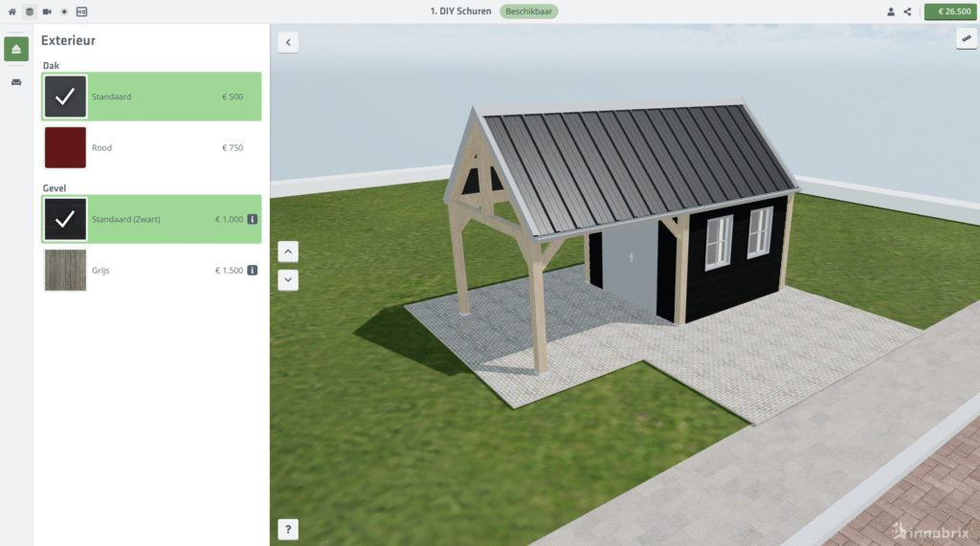The width and height of the screenshot is (980, 546).
Task: Toggle HQ rendering mode
Action: pos(81,11)
